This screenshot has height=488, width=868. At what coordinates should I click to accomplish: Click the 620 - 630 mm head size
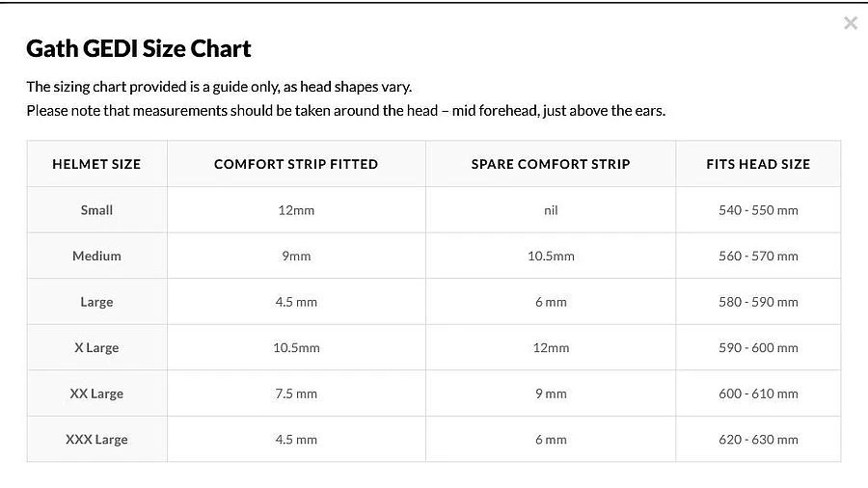[758, 439]
